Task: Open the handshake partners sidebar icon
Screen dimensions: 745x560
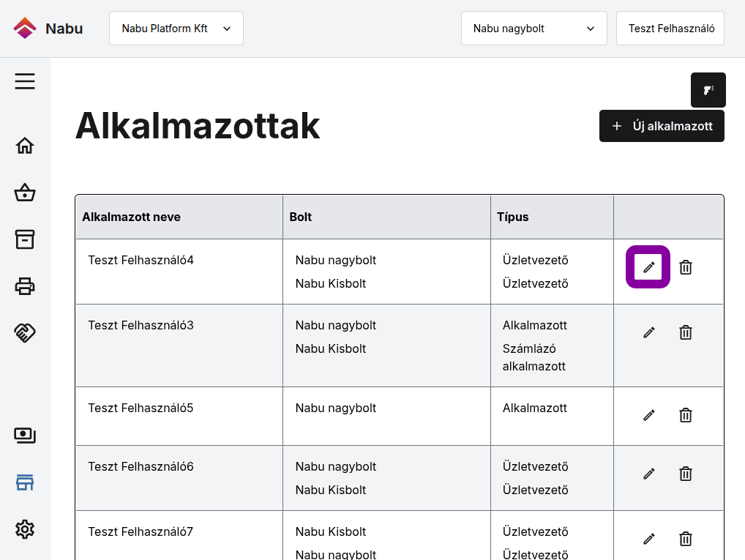Action: click(25, 333)
